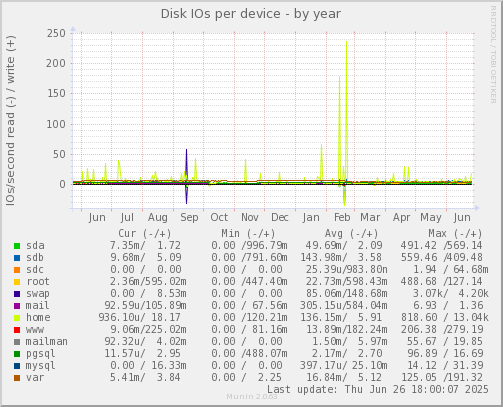The image size is (503, 407).
Task: Click the www red legend swatch
Action: pos(17,330)
